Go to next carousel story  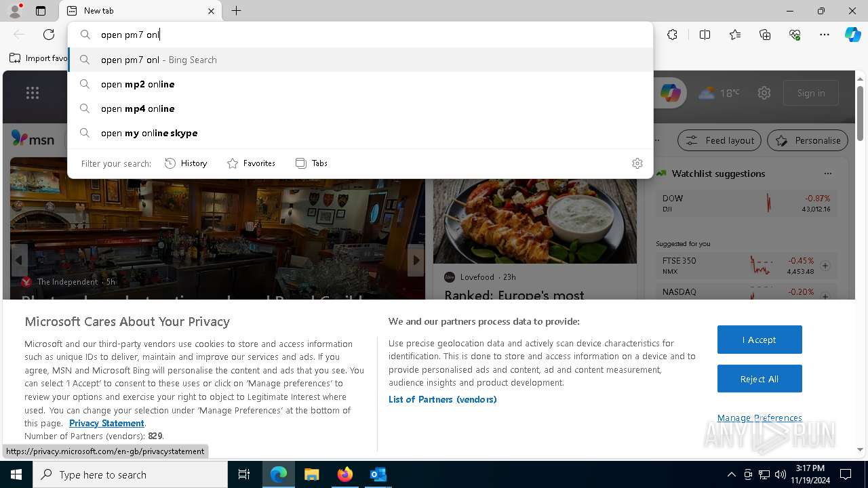coord(416,260)
